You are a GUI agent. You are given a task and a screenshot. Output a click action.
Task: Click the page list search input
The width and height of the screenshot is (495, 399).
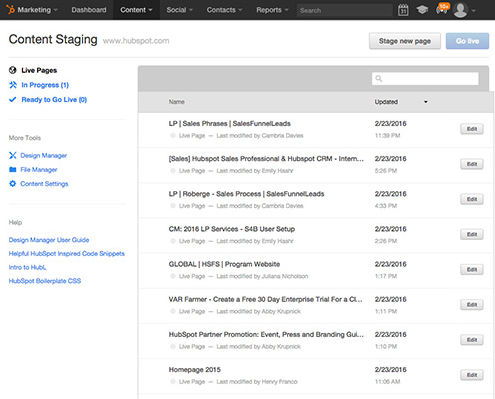425,78
